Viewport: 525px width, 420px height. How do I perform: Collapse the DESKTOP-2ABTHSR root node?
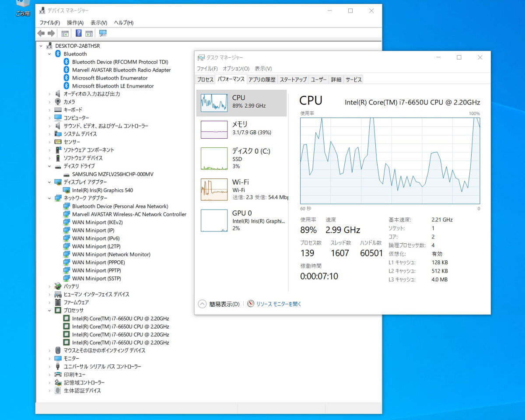(41, 46)
